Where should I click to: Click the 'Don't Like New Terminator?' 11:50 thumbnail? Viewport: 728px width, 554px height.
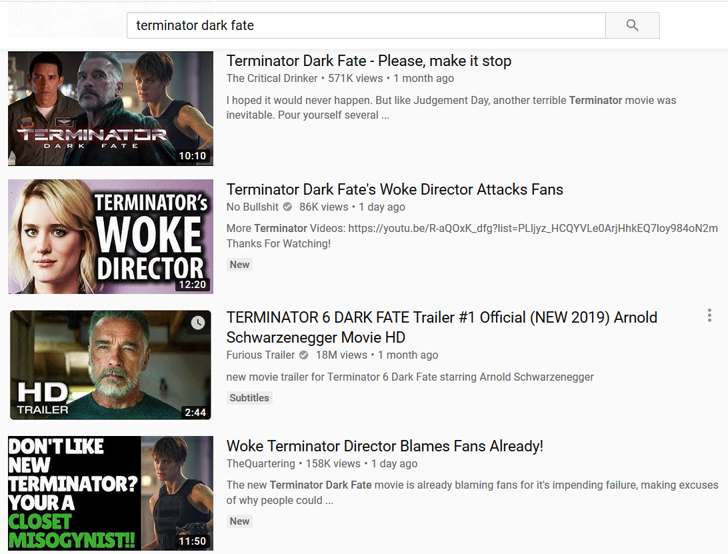(110, 493)
